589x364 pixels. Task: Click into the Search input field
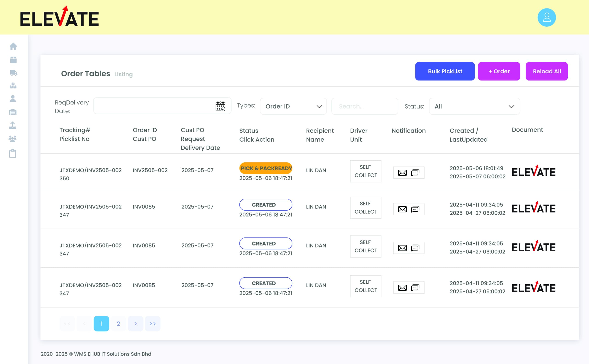[364, 106]
